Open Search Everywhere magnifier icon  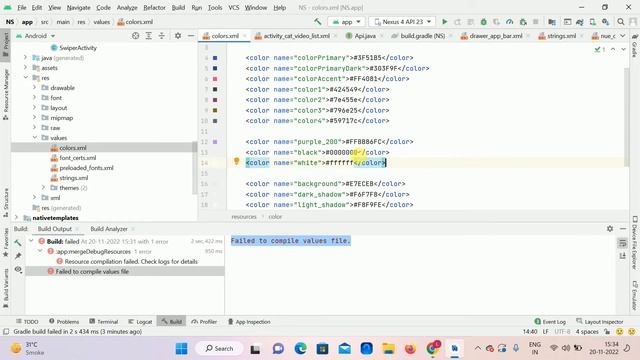620,22
